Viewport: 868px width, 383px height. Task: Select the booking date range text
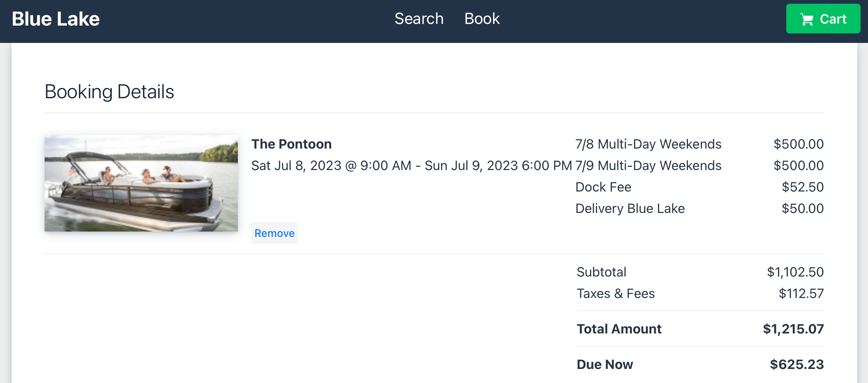(412, 165)
